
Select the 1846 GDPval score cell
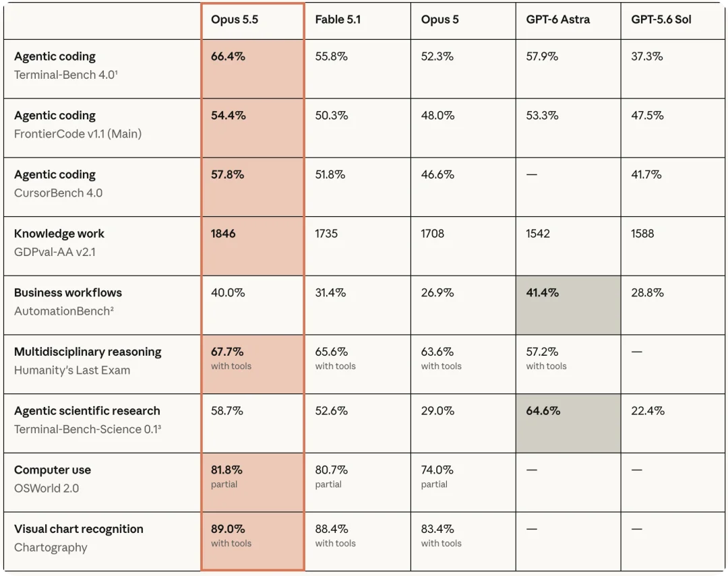point(253,246)
